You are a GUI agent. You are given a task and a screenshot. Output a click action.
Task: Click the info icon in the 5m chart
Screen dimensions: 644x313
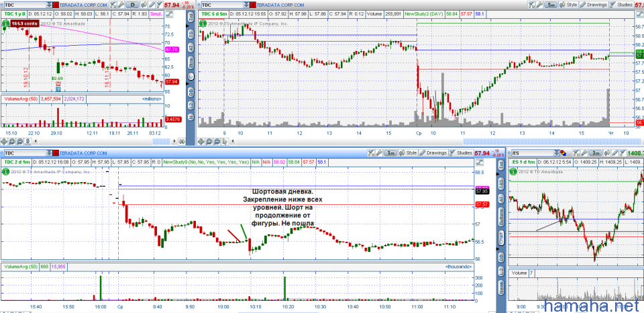pyautogui.click(x=203, y=24)
